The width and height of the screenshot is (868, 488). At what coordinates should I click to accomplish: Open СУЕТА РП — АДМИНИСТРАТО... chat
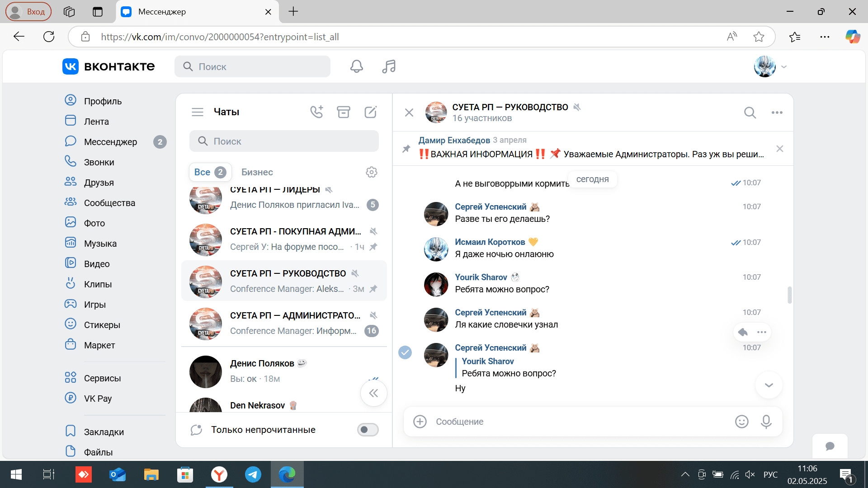284,323
